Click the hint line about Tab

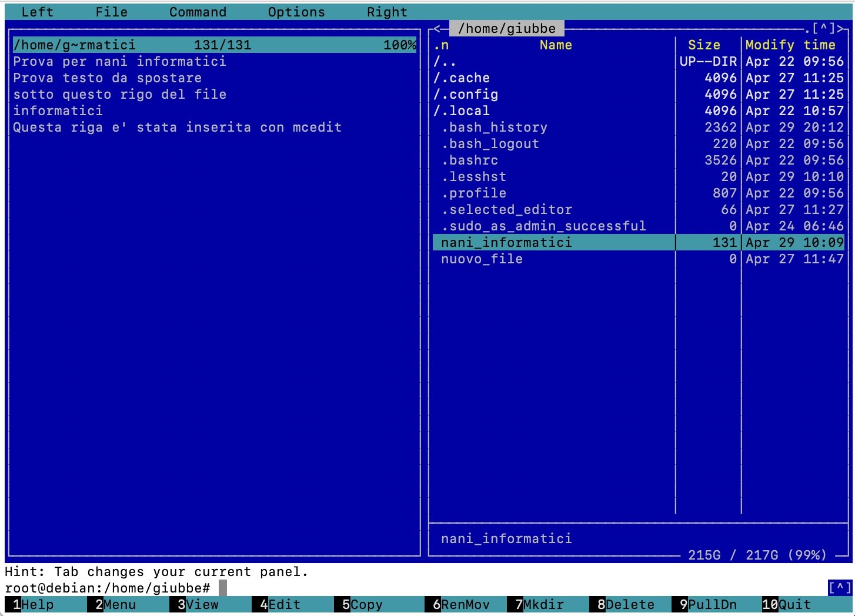tap(156, 571)
